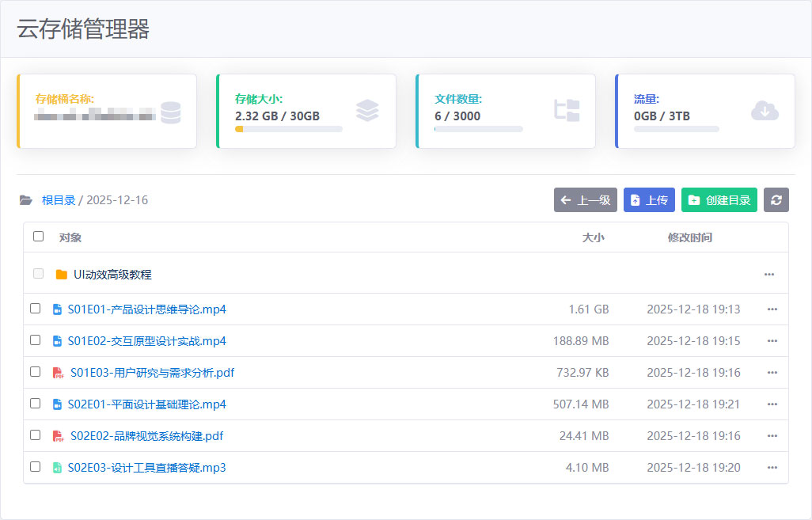This screenshot has height=520, width=812.
Task: Click the refresh icon button
Action: pyautogui.click(x=776, y=200)
